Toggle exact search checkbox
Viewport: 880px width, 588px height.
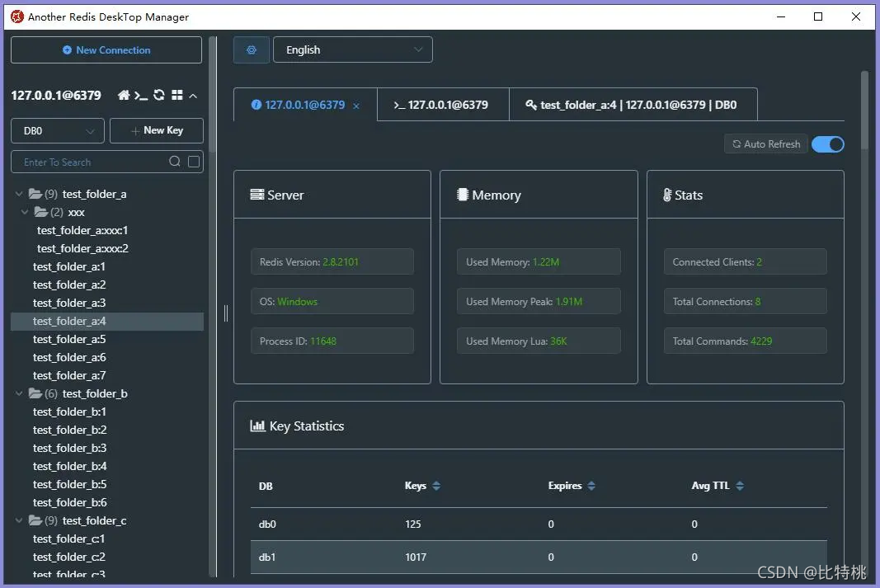click(x=194, y=162)
